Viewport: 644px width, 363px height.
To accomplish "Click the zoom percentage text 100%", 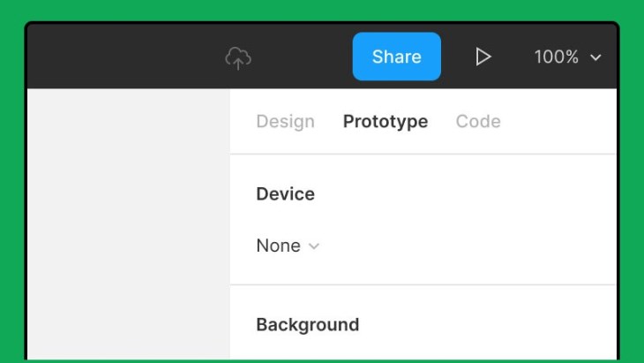I will (x=556, y=57).
